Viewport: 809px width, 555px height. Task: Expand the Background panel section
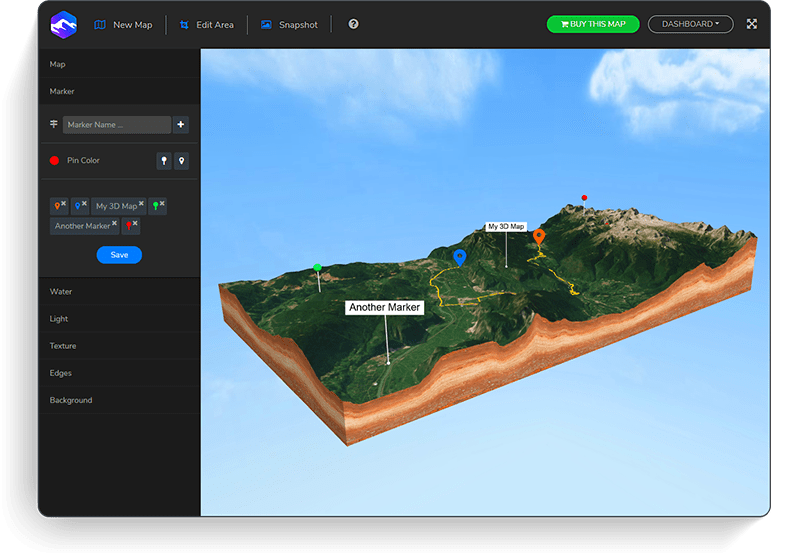tap(119, 400)
